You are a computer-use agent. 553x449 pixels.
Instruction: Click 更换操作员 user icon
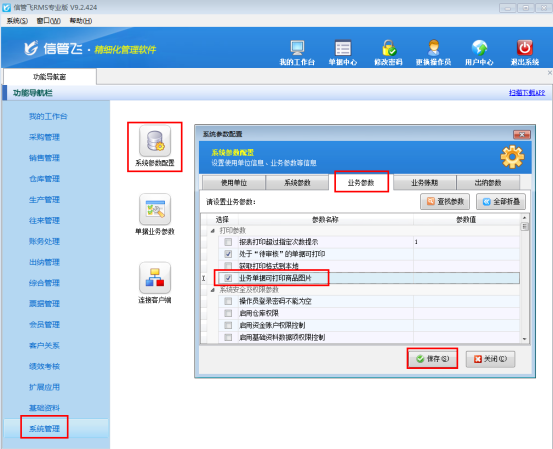[433, 48]
